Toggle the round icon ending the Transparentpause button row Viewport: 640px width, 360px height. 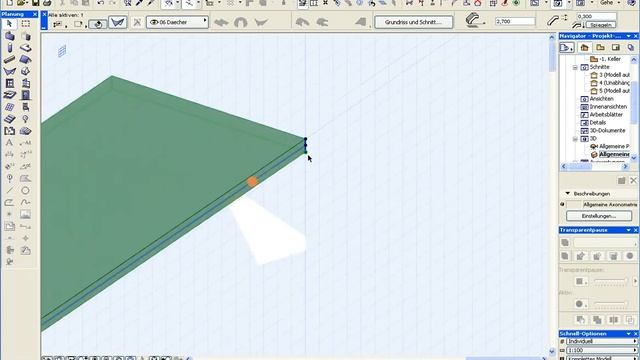(630, 256)
